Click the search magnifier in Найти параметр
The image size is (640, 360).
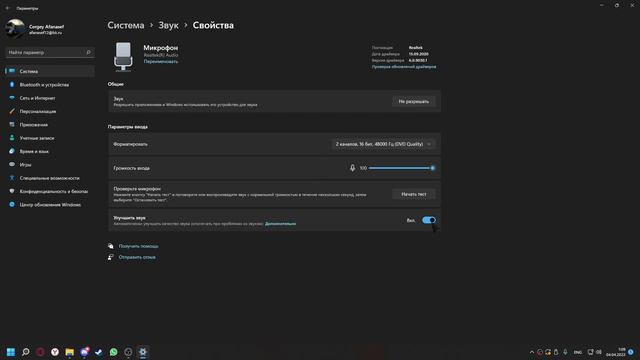click(x=88, y=52)
